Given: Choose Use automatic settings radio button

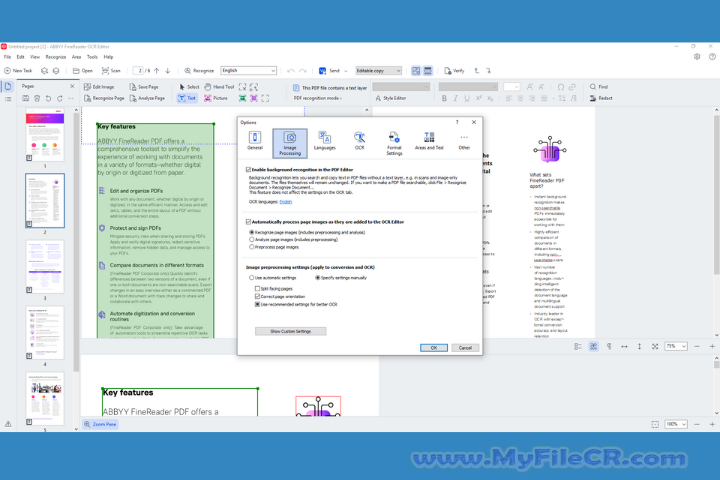Looking at the screenshot, I should click(252, 278).
